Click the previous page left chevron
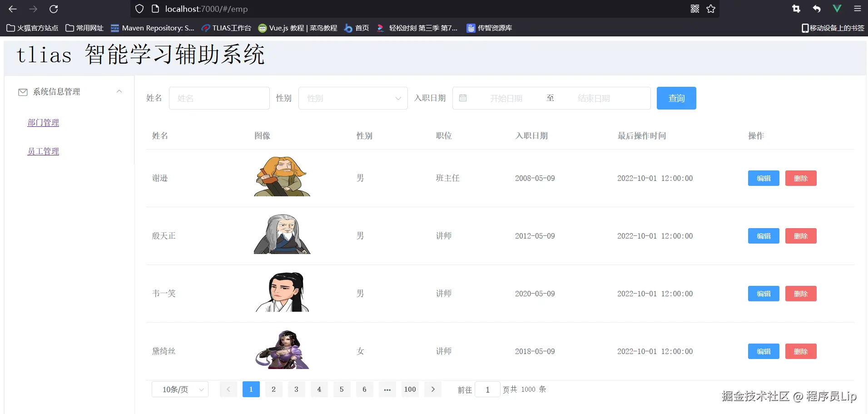Image resolution: width=868 pixels, height=414 pixels. tap(228, 389)
